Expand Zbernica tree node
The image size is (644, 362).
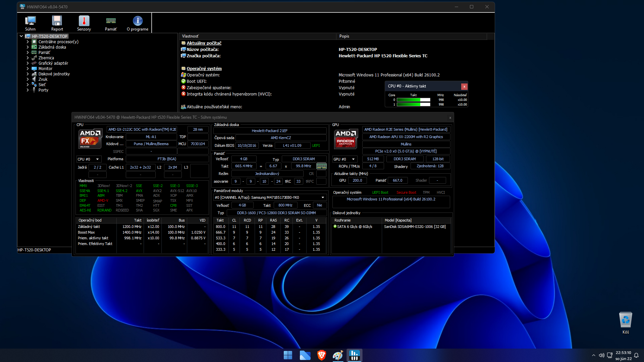tap(28, 58)
